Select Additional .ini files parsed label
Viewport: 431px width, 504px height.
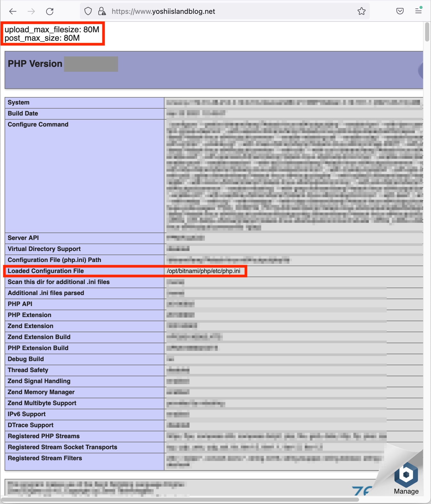point(46,293)
